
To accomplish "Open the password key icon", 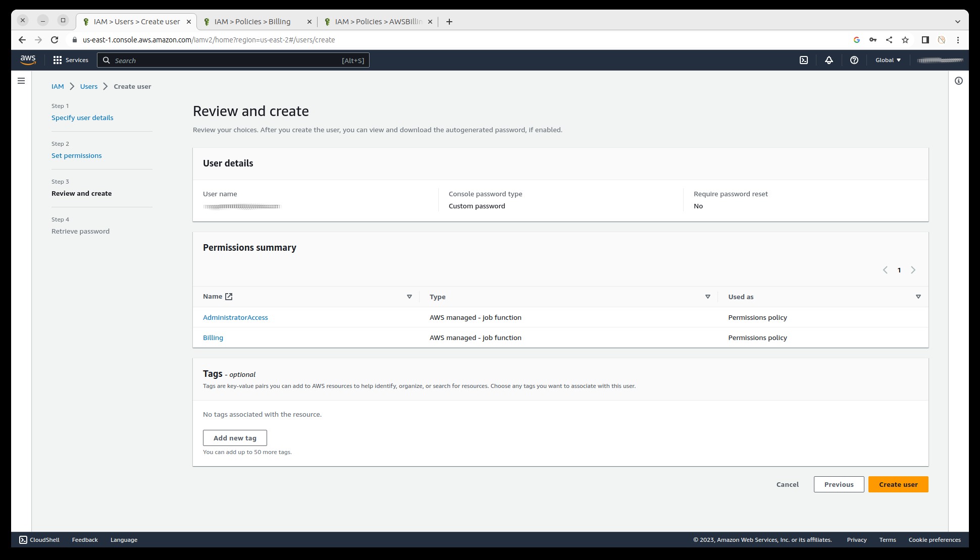I will coord(873,40).
